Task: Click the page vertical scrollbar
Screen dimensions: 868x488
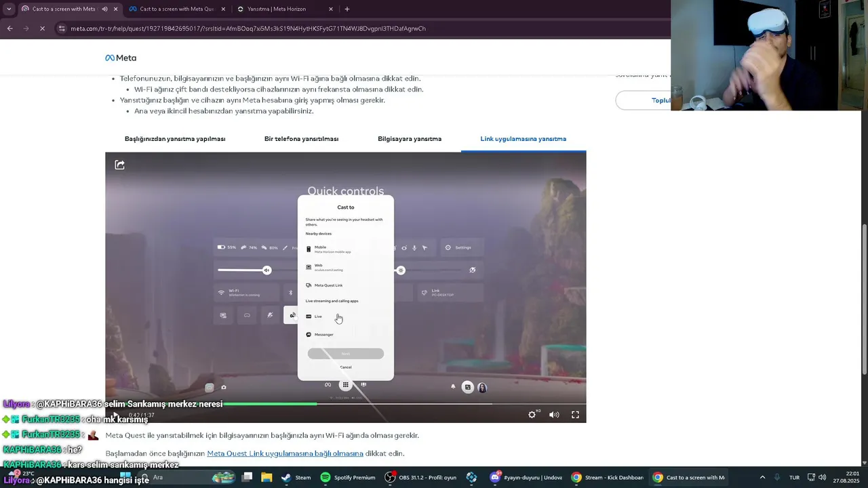Action: tap(864, 298)
